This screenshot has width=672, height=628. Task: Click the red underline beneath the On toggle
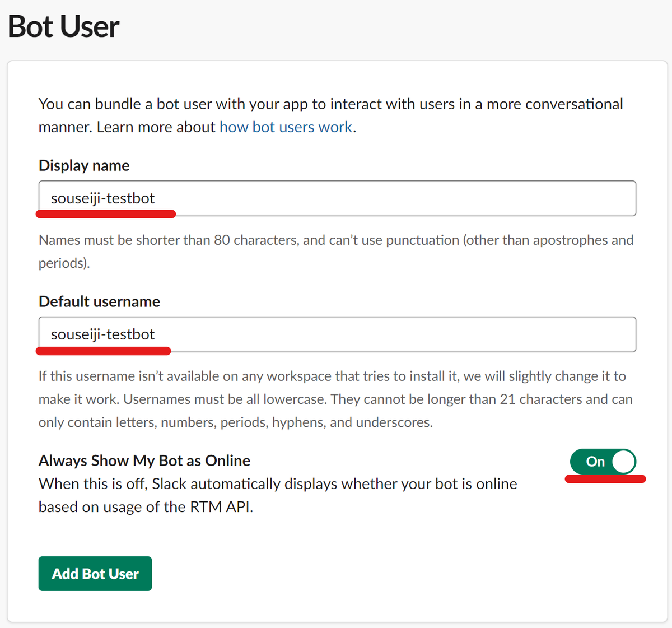pos(605,479)
